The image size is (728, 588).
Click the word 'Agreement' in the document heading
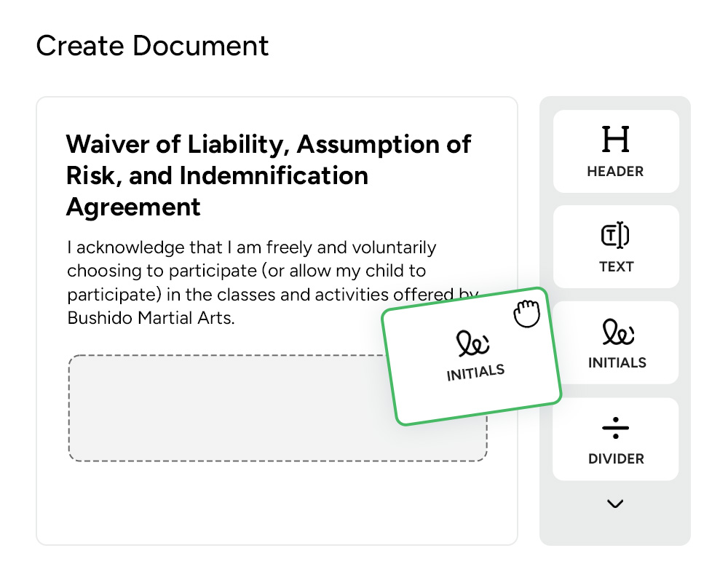[133, 207]
